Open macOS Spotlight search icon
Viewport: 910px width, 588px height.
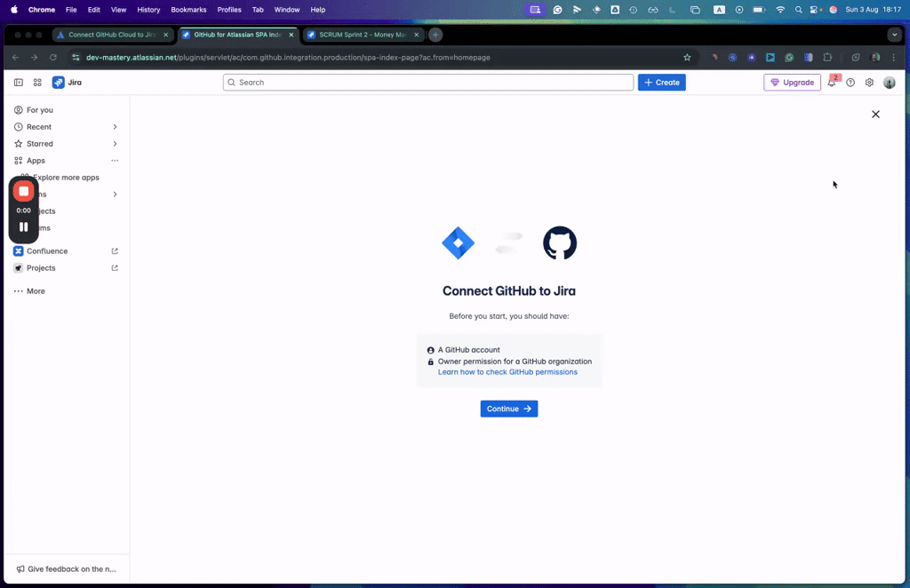point(799,10)
